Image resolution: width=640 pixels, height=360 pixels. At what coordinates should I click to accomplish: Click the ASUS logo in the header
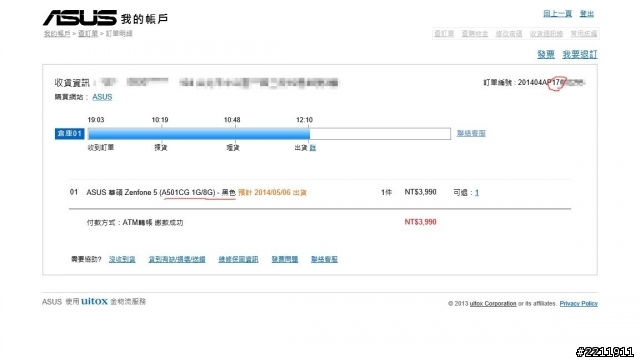click(80, 18)
